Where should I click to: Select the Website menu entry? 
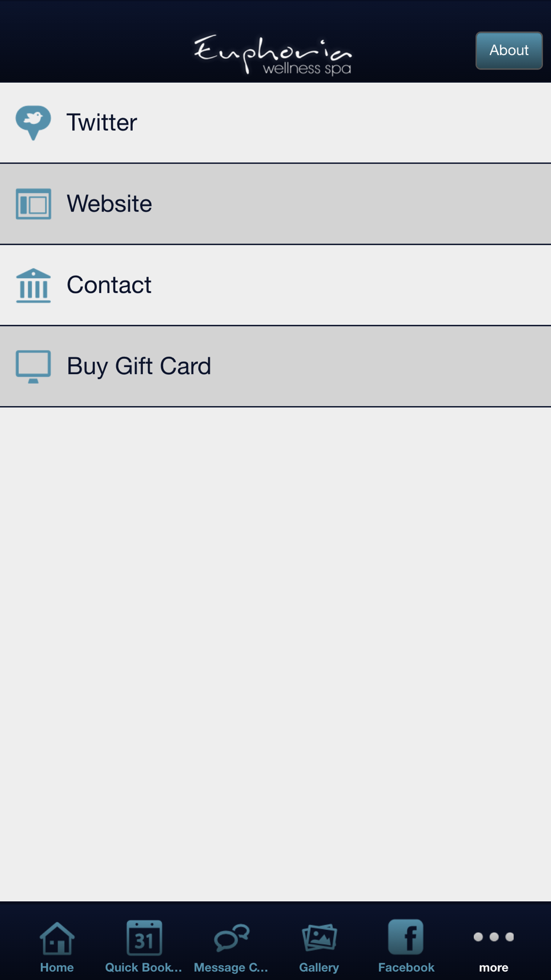pyautogui.click(x=275, y=204)
